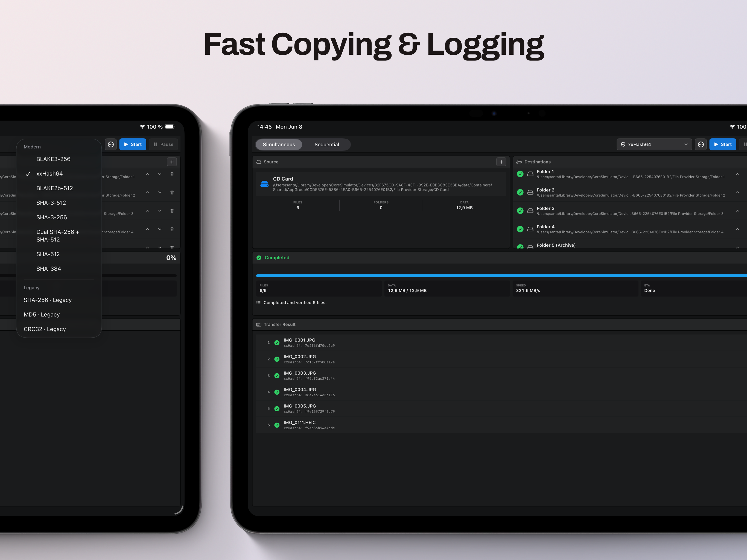Add destination with plus on left iPad
747x560 pixels.
click(x=172, y=162)
